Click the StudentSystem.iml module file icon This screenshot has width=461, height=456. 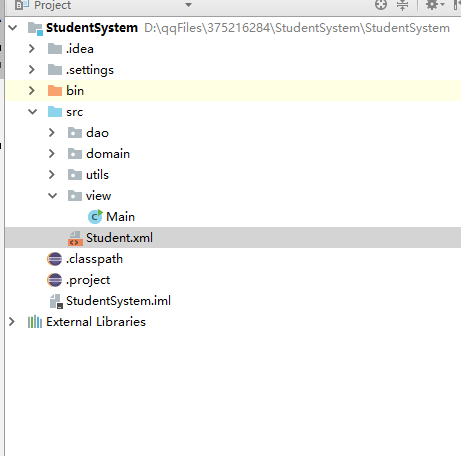tap(56, 301)
